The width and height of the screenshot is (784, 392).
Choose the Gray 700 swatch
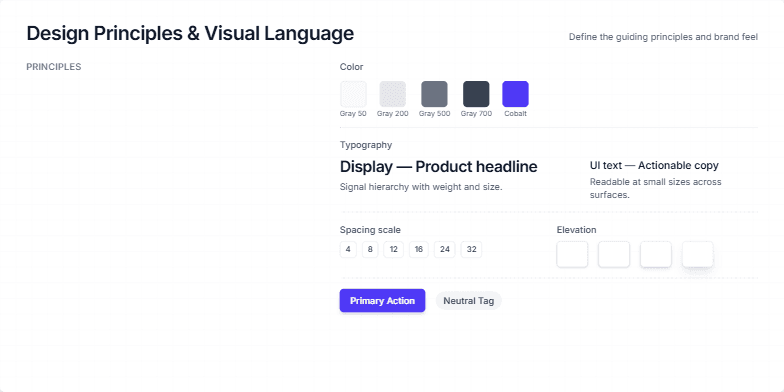point(476,94)
